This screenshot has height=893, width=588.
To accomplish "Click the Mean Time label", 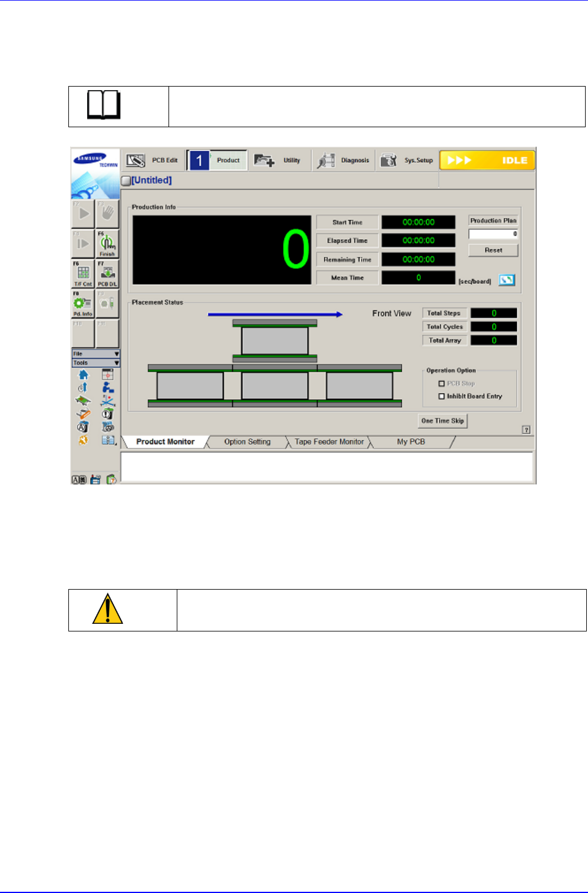I will point(348,277).
